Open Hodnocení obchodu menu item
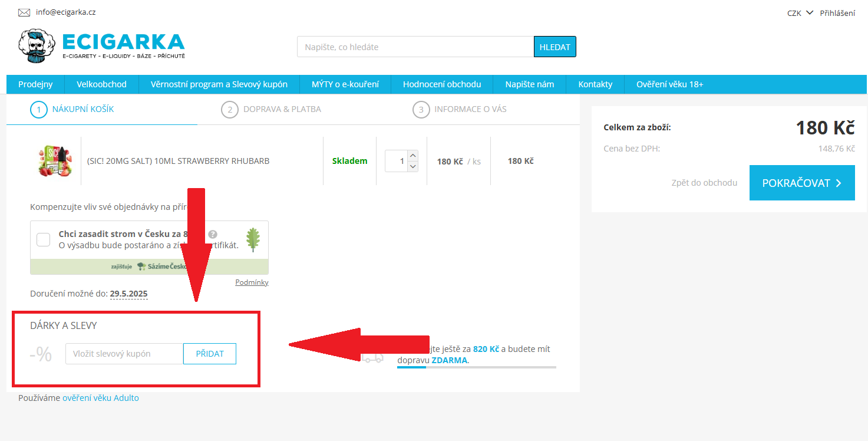Screen dimensions: 868x441 (442, 84)
